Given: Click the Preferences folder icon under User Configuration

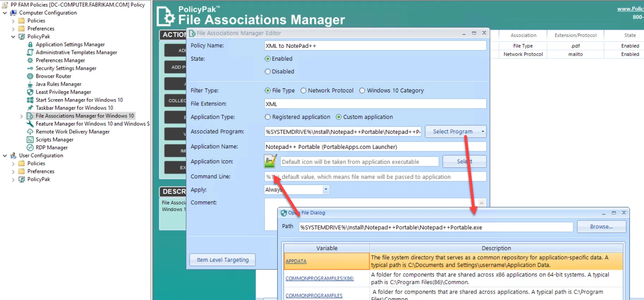Looking at the screenshot, I should pyautogui.click(x=22, y=171).
